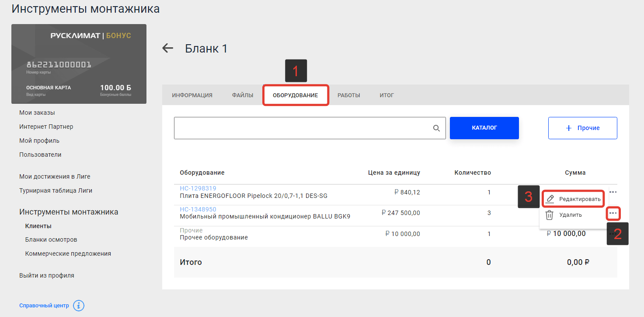
Task: Switch to the Итог tab
Action: point(387,95)
